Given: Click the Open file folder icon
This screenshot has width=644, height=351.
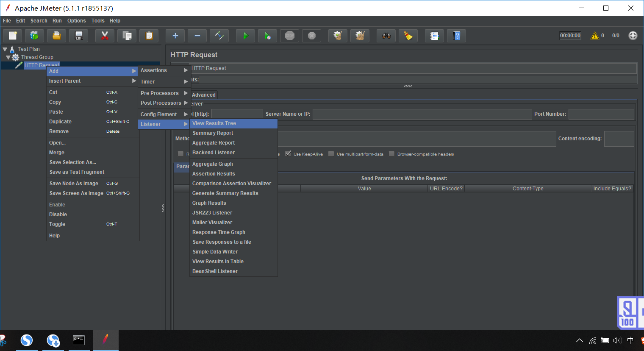Looking at the screenshot, I should click(56, 36).
